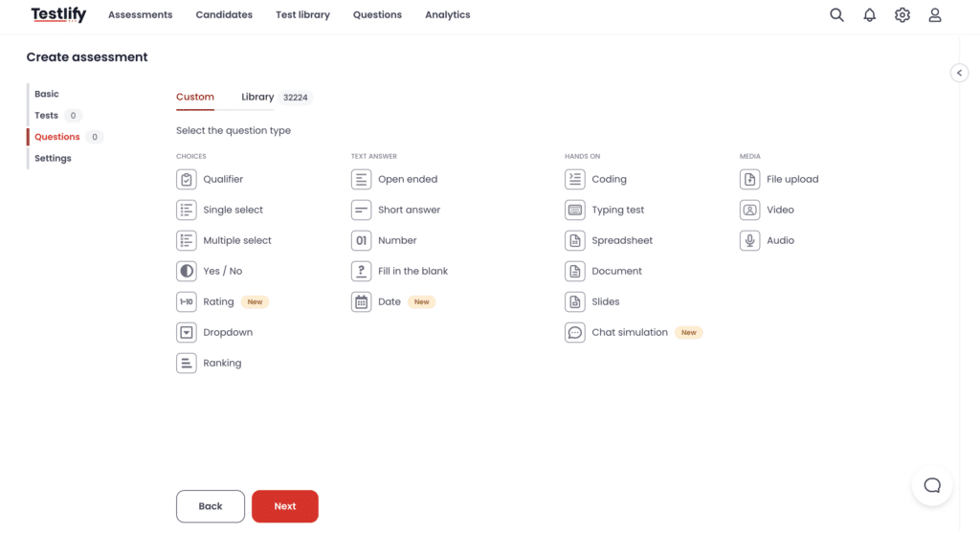Click the Testlify logo
This screenshot has height=533, width=980.
pyautogui.click(x=58, y=14)
